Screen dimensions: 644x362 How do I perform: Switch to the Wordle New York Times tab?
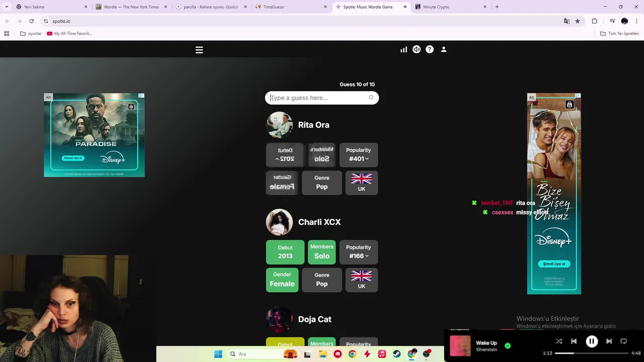[x=131, y=7]
